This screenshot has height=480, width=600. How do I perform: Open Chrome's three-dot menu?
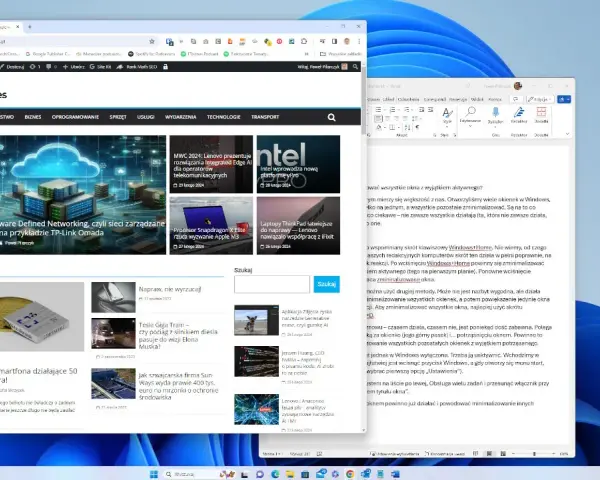point(359,41)
